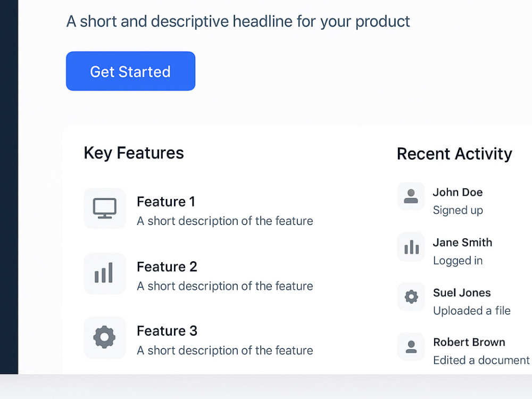
Task: Open John Doe's user avatar icon
Action: coord(411,196)
